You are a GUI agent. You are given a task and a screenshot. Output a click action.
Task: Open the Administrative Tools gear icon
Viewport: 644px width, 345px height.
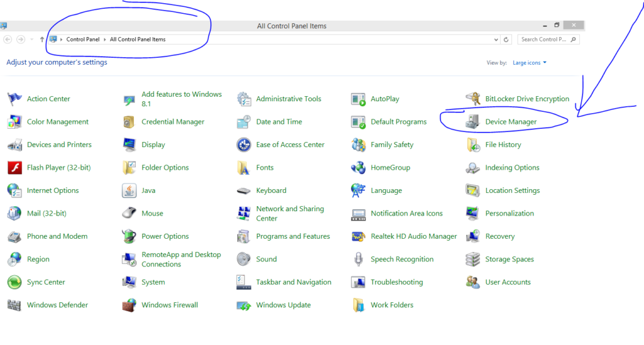(x=243, y=99)
